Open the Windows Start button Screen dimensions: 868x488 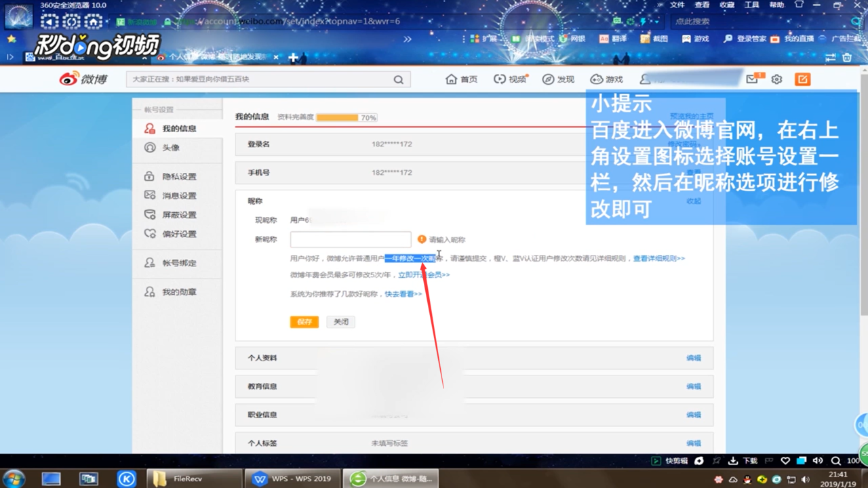point(15,478)
